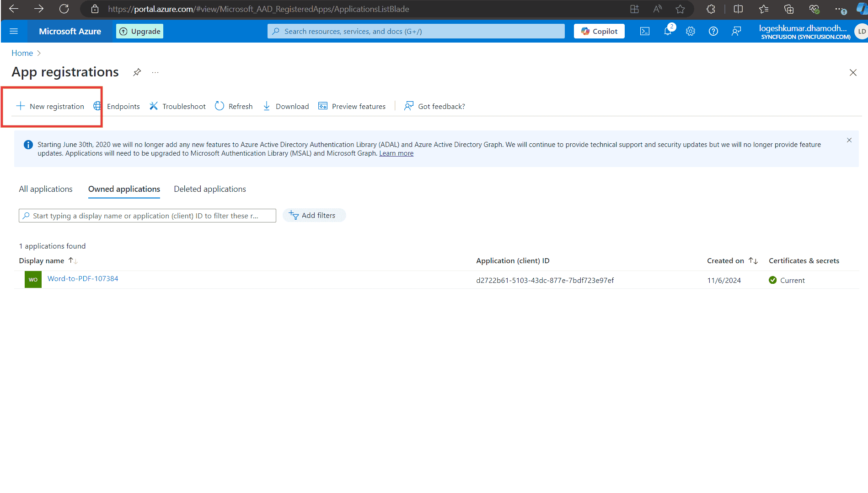
Task: Switch to the All applications tab
Action: point(45,189)
